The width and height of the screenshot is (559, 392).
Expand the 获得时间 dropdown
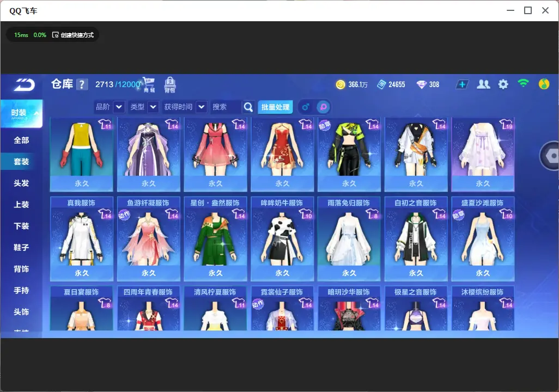pos(202,107)
